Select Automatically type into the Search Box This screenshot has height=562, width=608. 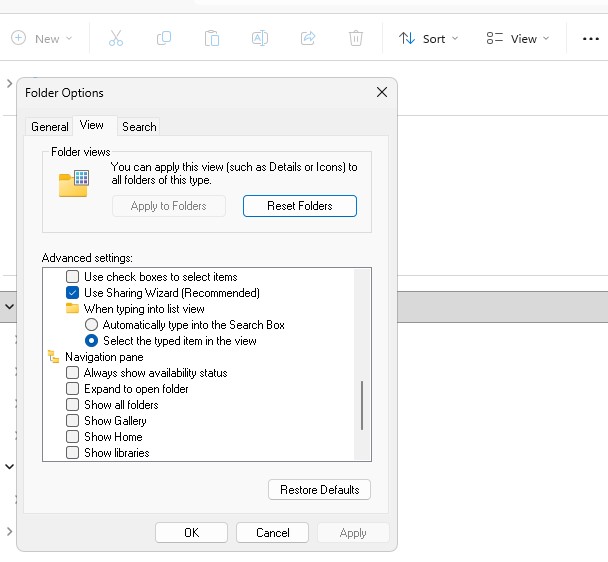point(92,325)
